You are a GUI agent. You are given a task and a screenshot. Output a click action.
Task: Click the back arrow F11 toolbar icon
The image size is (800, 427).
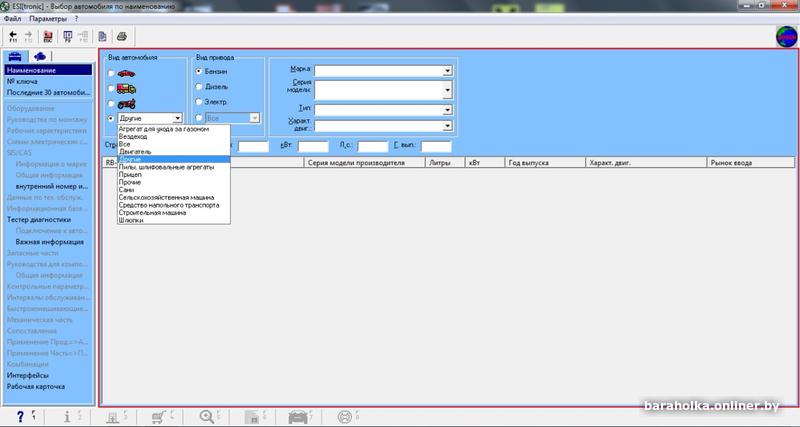tap(13, 36)
